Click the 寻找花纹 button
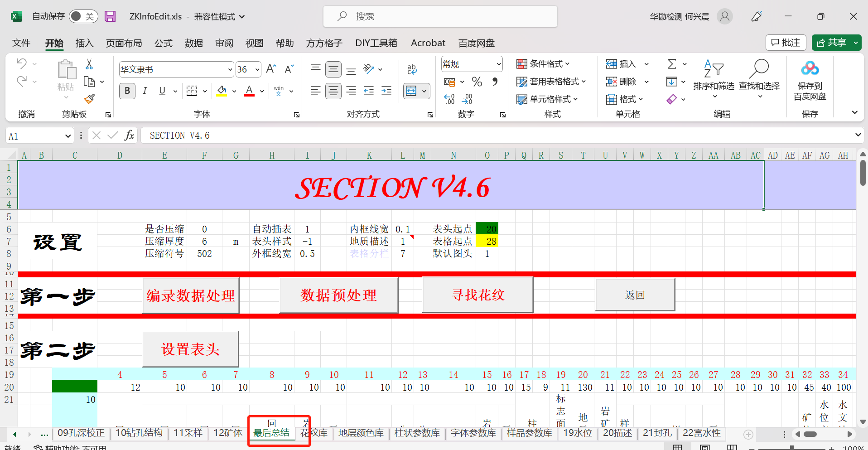 (x=478, y=295)
